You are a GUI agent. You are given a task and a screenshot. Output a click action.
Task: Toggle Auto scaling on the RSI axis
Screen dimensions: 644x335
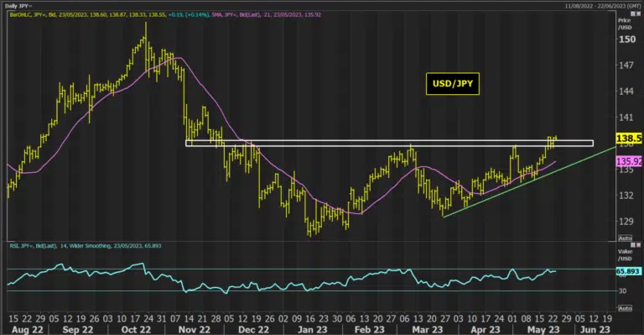[x=625, y=308]
